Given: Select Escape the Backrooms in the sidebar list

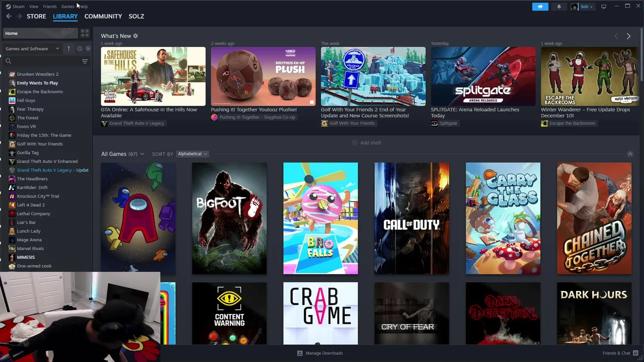Looking at the screenshot, I should click(40, 92).
